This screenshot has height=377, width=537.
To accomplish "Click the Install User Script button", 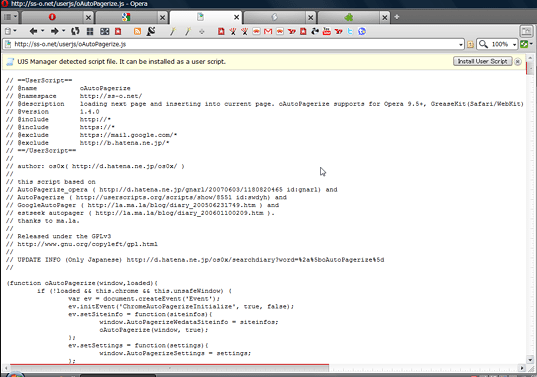I will (483, 61).
